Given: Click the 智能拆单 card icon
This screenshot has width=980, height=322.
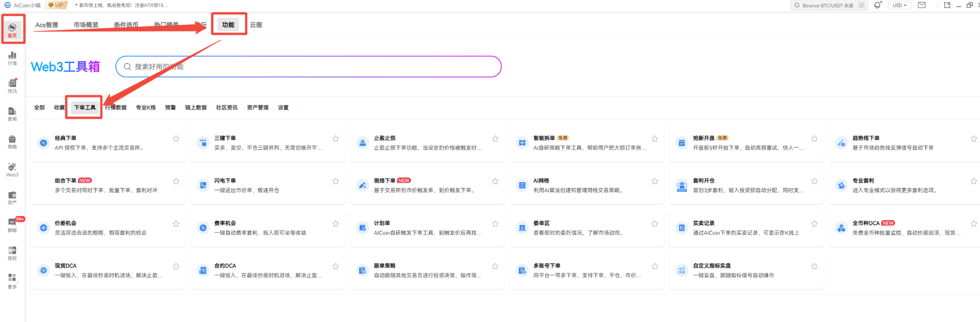Looking at the screenshot, I should coord(522,143).
